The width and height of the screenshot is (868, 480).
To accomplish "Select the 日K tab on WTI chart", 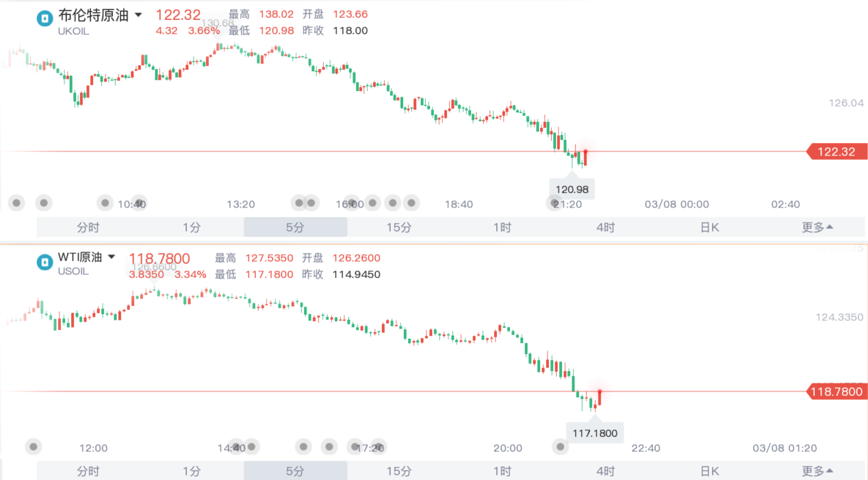I will [709, 471].
